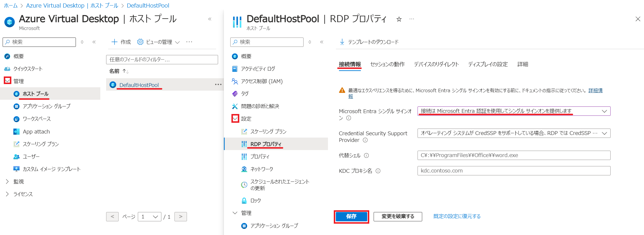Collapse the left Azure Virtual Desktop menu pane
The image size is (644, 235).
pyautogui.click(x=94, y=42)
